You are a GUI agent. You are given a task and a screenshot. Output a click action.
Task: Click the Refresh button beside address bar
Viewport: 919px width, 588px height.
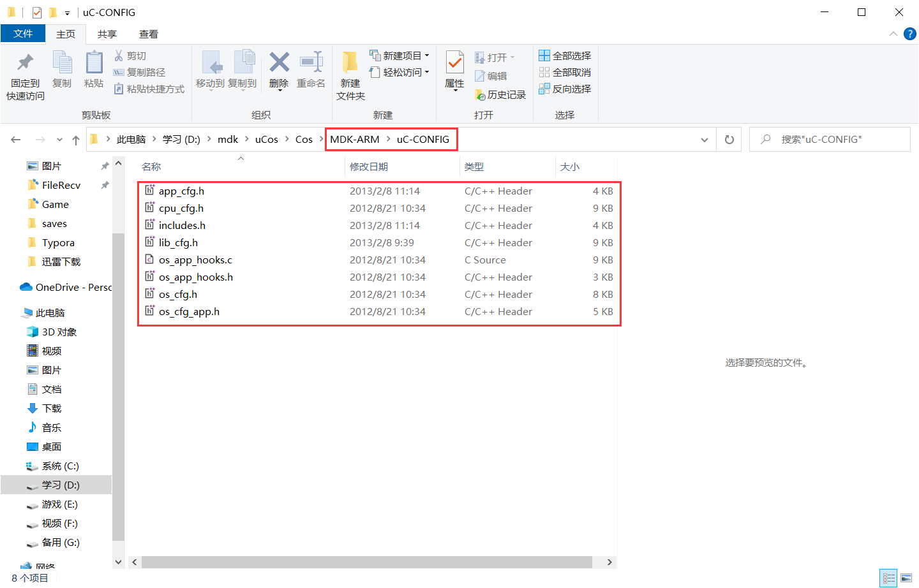point(729,140)
